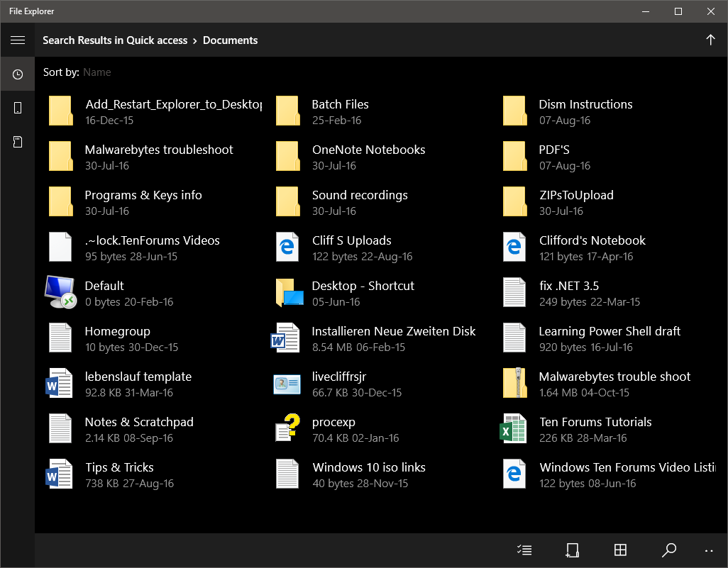The height and width of the screenshot is (568, 728).
Task: Open the Dism Instructions folder icon
Action: click(x=515, y=111)
